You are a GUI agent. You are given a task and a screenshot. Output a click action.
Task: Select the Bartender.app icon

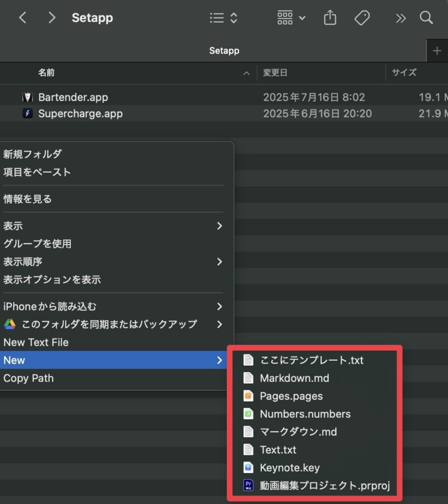[x=28, y=97]
